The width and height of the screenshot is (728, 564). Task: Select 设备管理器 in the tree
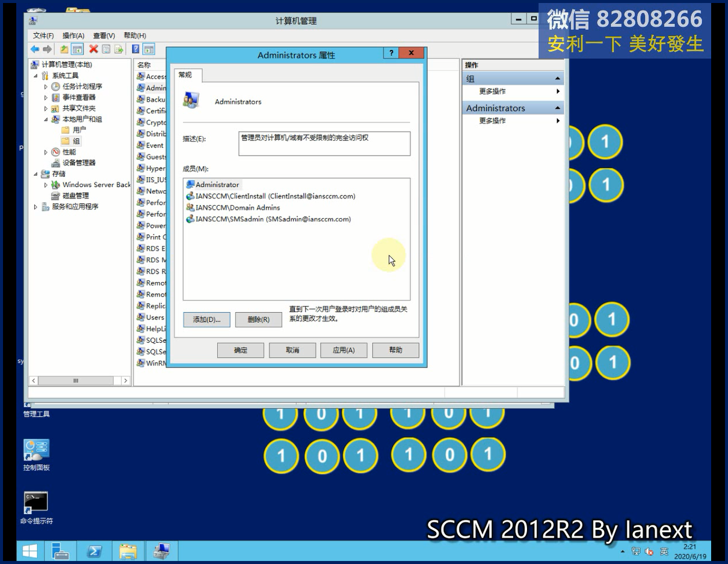(x=73, y=163)
